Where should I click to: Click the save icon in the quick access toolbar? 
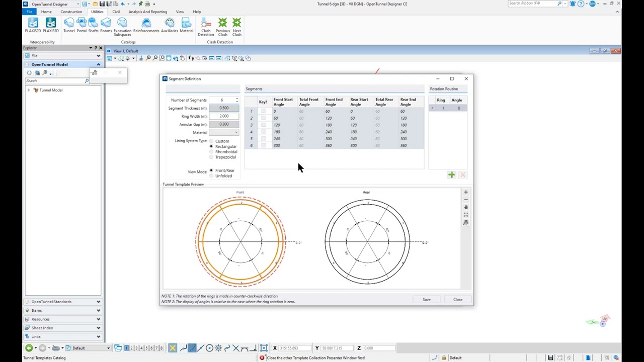102,4
